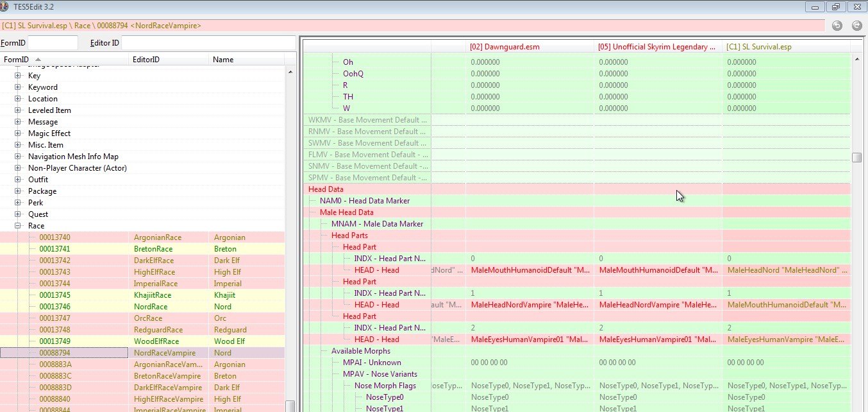Expand the Keyword tree node
Screen dimensions: 868x412
click(x=18, y=87)
